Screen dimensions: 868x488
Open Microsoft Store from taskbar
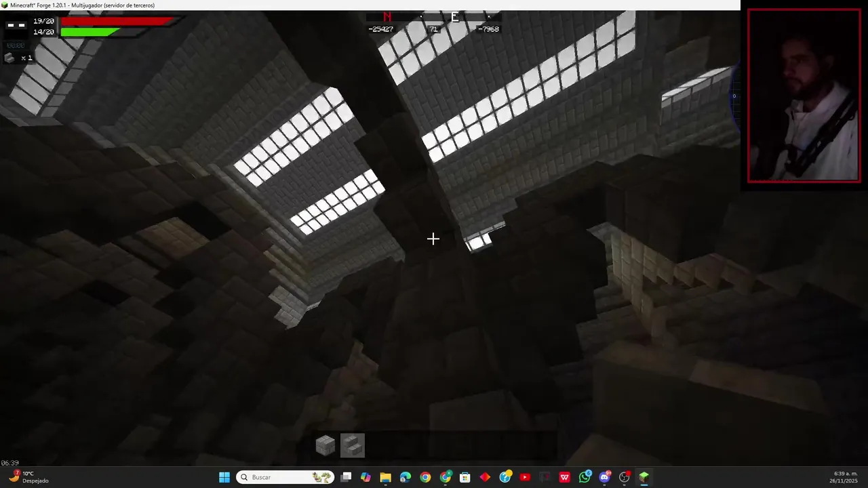tap(465, 477)
